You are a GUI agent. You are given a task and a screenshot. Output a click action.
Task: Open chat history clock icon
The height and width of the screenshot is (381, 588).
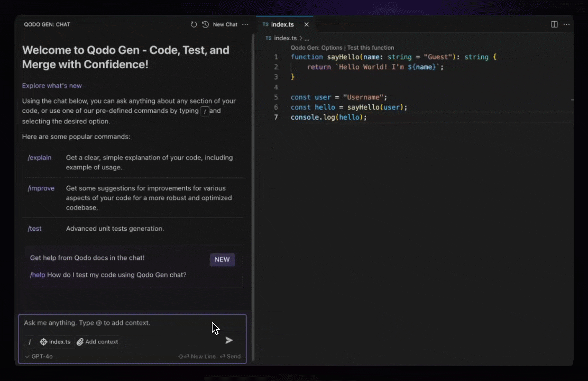pyautogui.click(x=206, y=24)
